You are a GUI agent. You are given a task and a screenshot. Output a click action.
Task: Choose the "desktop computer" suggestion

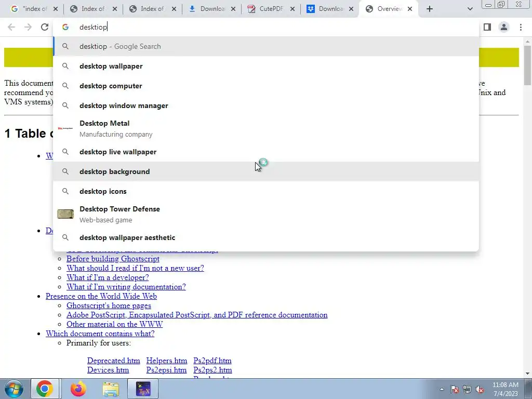click(266, 86)
